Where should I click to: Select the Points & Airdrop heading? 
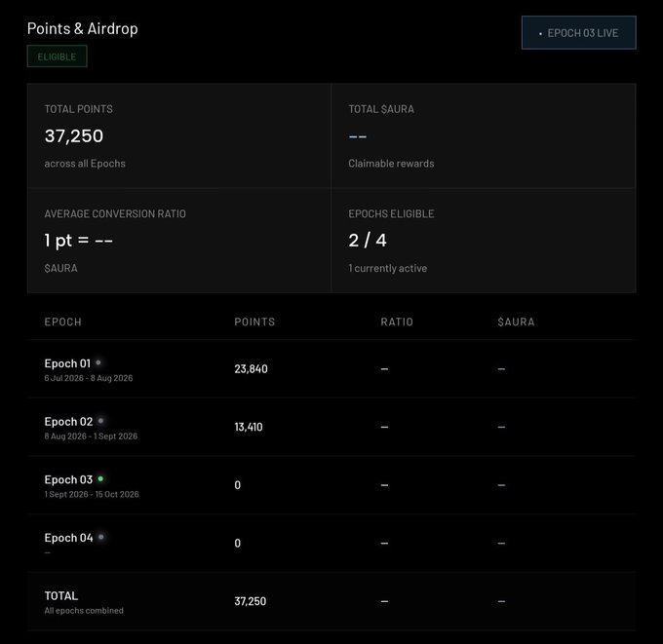click(83, 28)
